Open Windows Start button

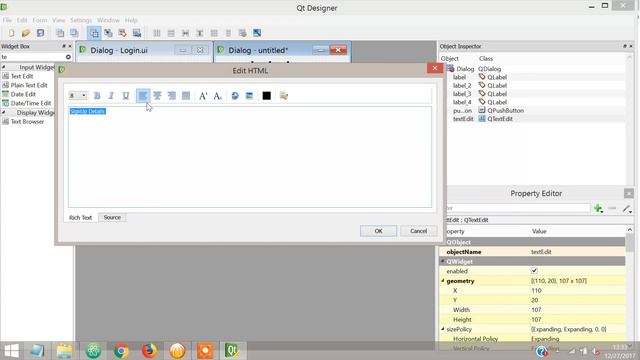11,351
